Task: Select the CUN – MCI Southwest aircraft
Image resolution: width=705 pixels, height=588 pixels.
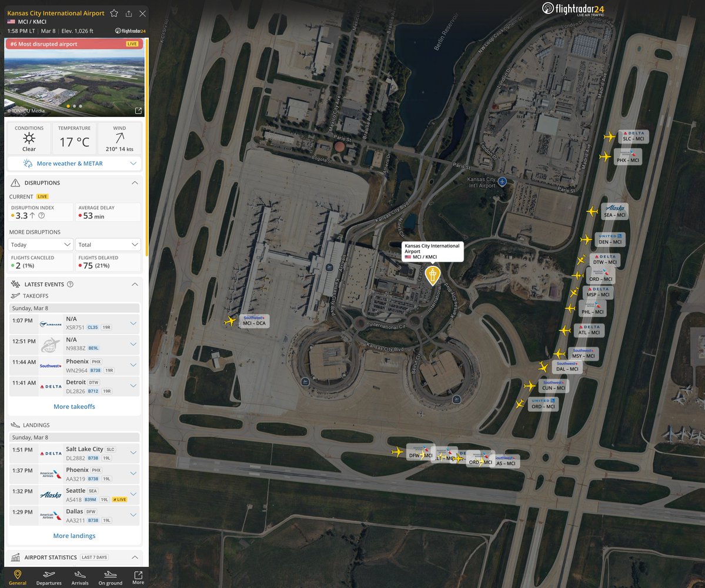Action: [x=530, y=386]
